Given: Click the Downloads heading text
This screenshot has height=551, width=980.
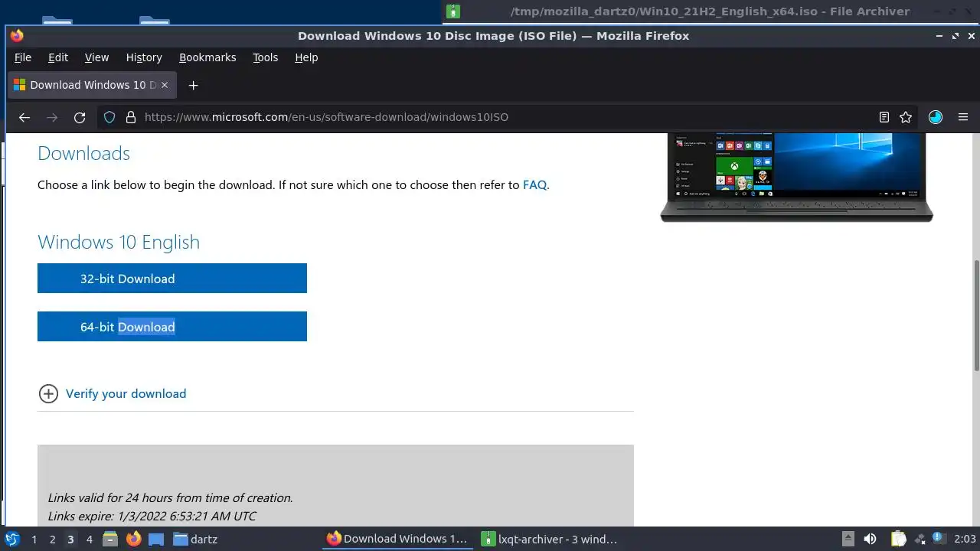Looking at the screenshot, I should pos(83,153).
